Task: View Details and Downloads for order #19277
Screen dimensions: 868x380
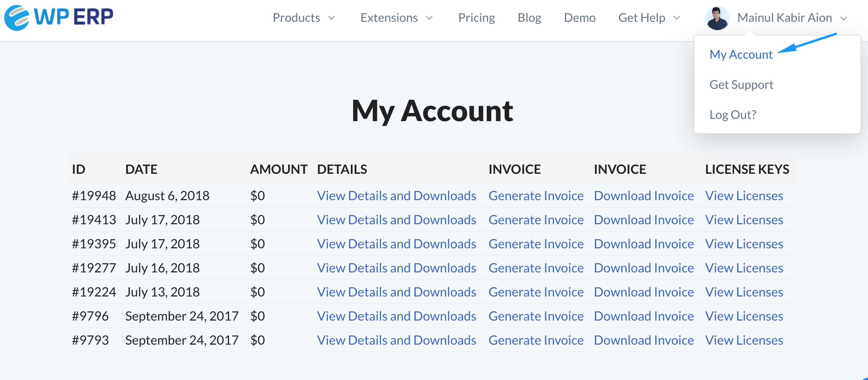Action: click(x=396, y=268)
